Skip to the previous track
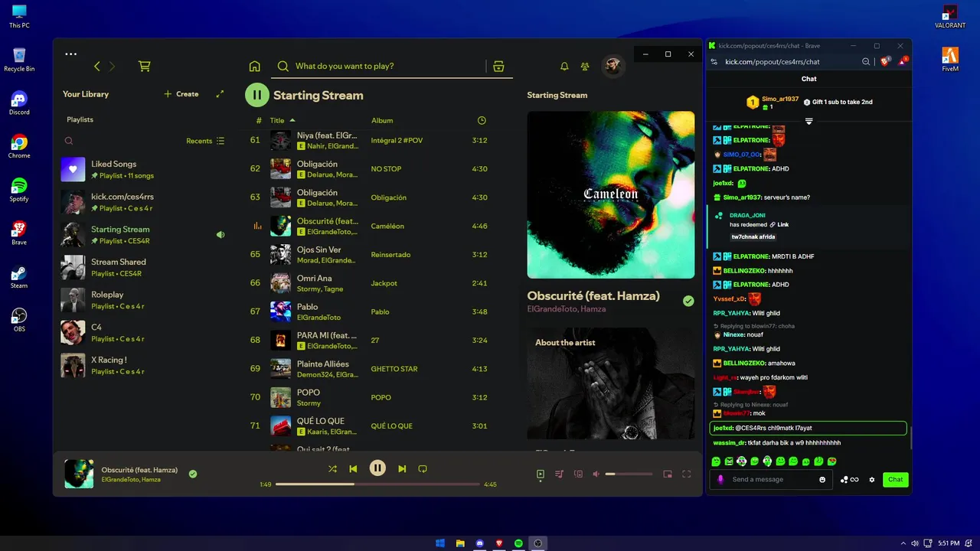 pyautogui.click(x=353, y=468)
